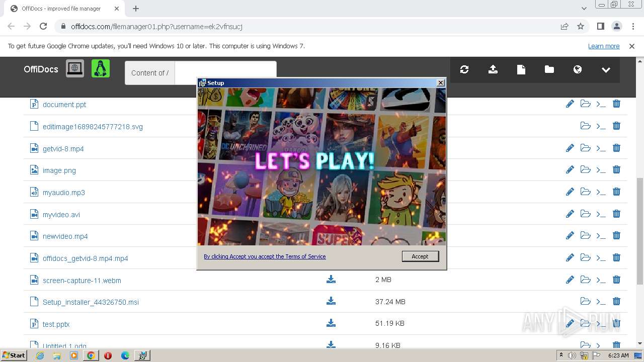Select the OffiDocs improved file manager tab
The image size is (644, 362).
point(64,9)
